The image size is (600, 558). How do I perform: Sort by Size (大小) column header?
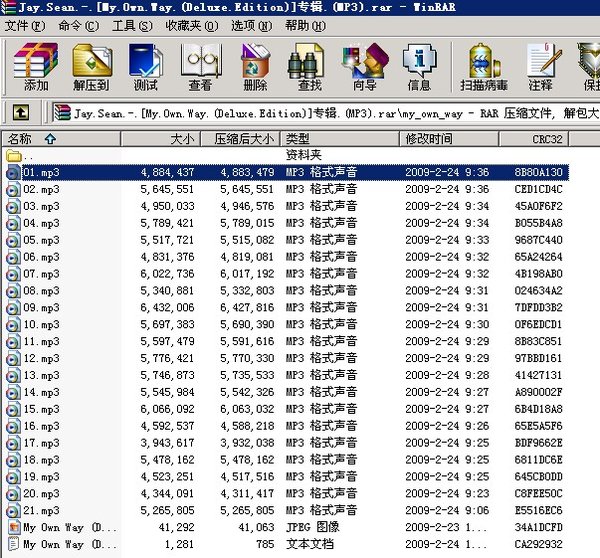click(x=161, y=139)
